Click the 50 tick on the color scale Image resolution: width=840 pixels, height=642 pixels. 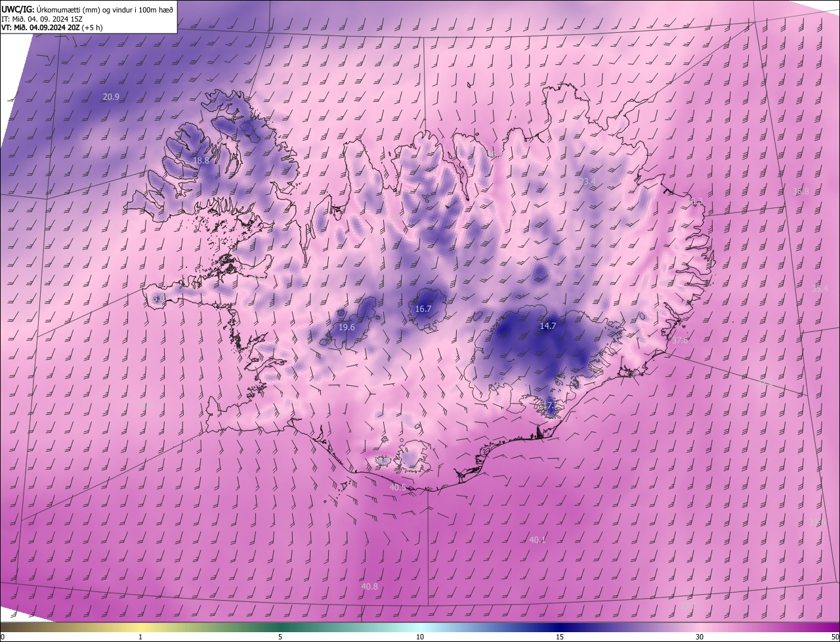[x=835, y=637]
